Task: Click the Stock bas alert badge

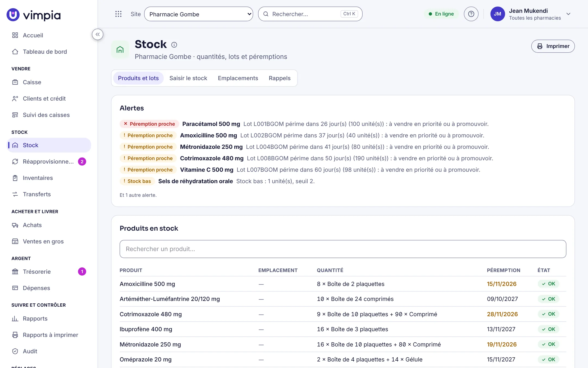Action: [137, 181]
